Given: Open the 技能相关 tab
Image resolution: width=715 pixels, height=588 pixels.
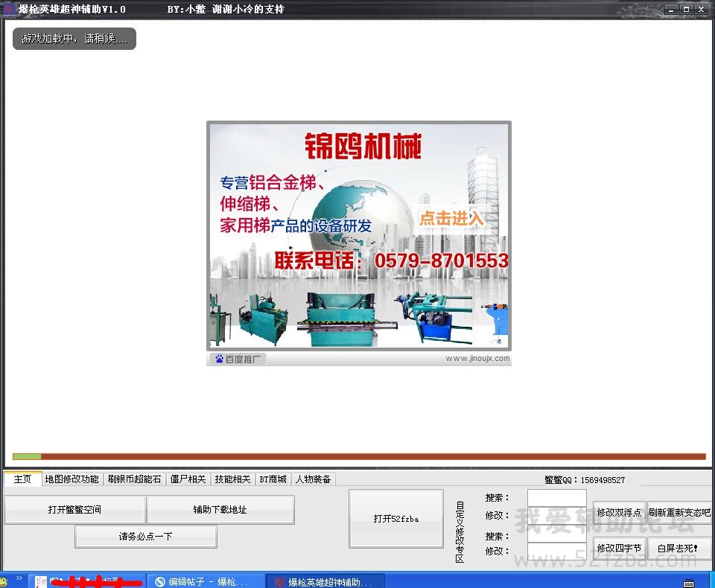Looking at the screenshot, I should [232, 479].
